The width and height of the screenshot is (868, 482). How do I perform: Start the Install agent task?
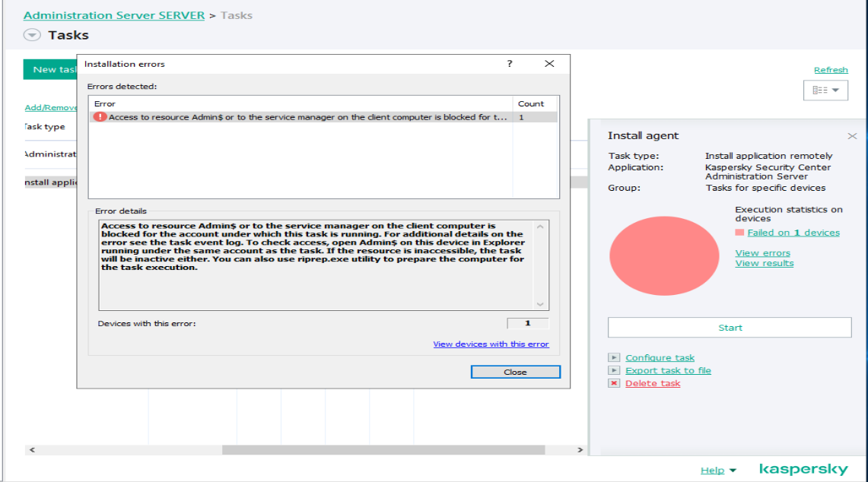click(730, 328)
